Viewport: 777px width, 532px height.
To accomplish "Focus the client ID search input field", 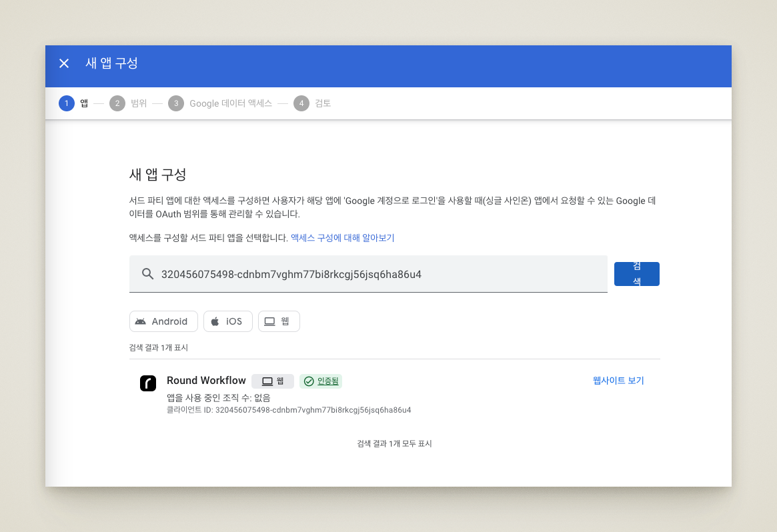I will 380,274.
